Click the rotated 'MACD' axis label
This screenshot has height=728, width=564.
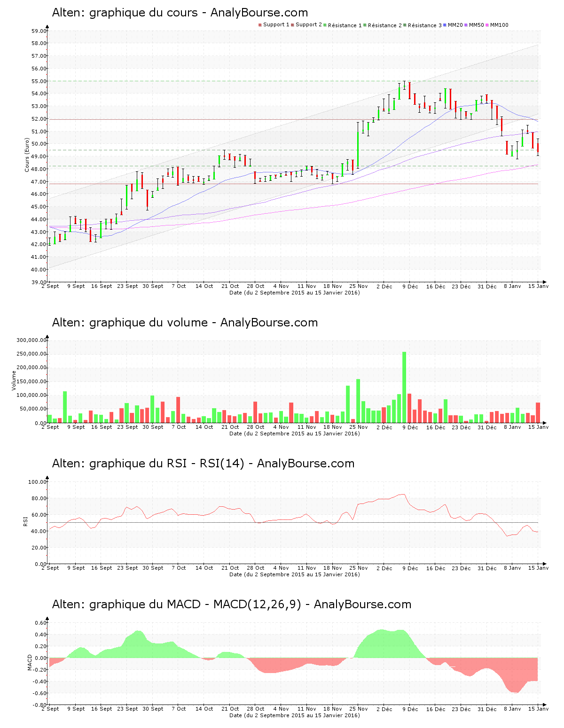click(30, 662)
